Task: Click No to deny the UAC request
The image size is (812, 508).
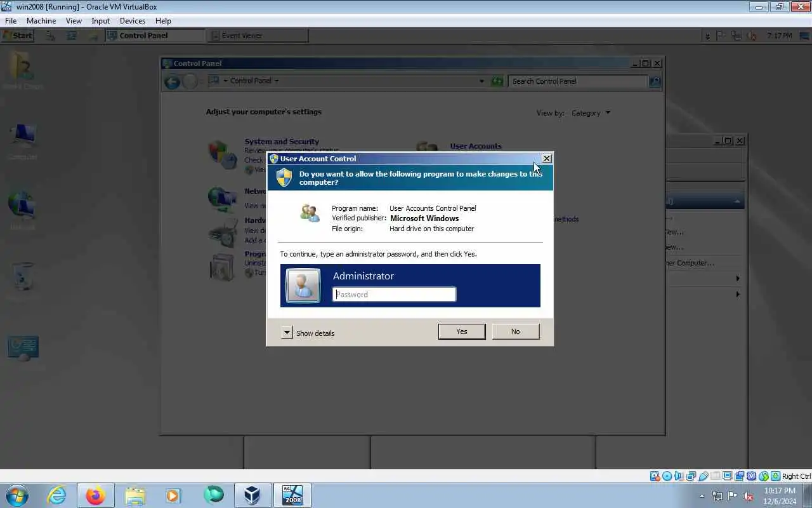Action: click(516, 331)
